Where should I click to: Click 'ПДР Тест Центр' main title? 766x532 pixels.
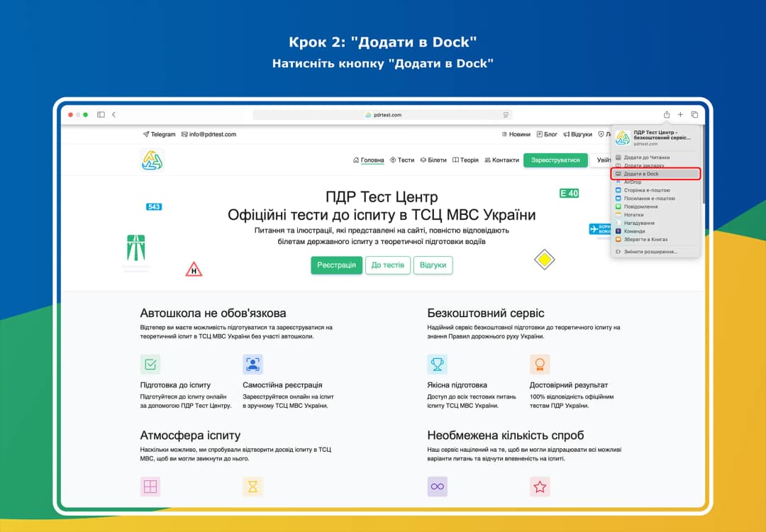[382, 197]
